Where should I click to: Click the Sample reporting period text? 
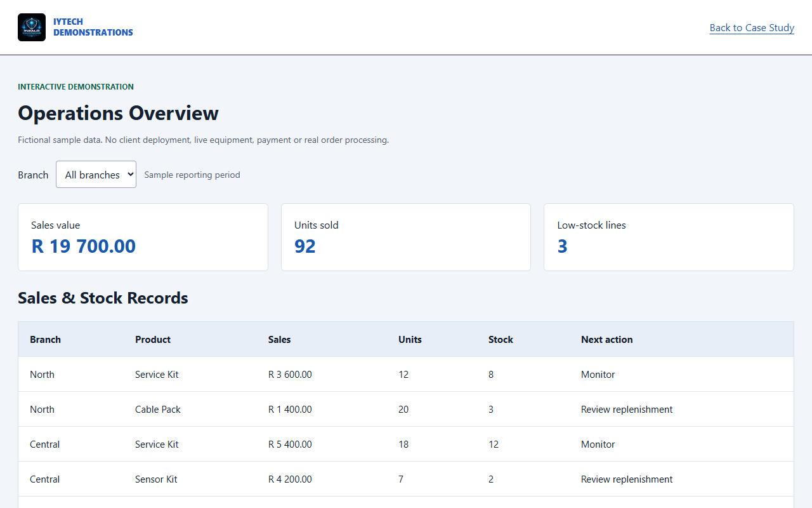click(x=192, y=175)
